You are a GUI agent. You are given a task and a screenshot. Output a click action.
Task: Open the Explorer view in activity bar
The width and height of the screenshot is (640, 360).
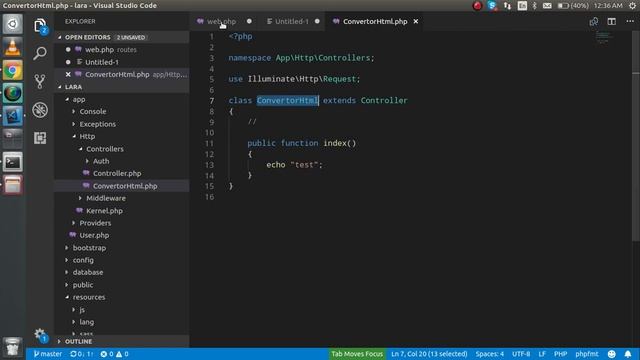tap(40, 26)
